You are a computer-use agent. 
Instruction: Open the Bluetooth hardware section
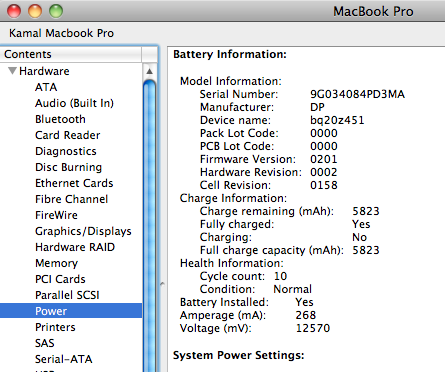tap(60, 119)
